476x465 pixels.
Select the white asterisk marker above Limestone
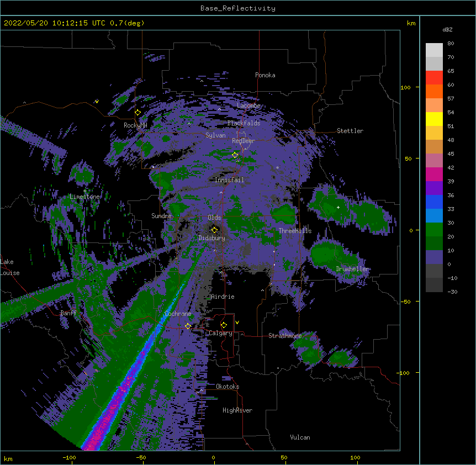(x=85, y=191)
